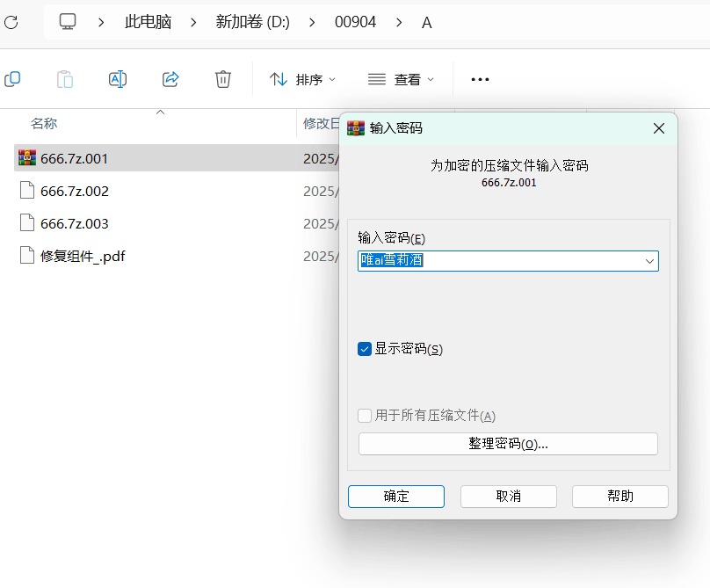Click the Paste icon in toolbar

[x=65, y=79]
